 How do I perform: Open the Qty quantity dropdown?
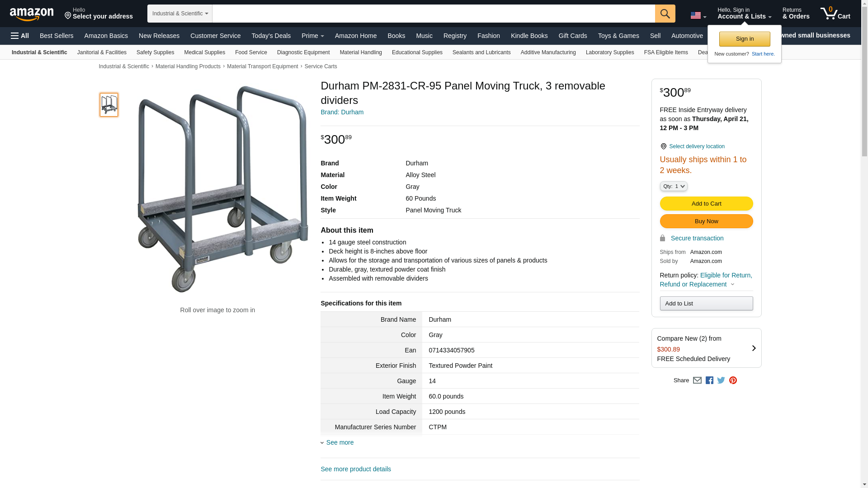(x=674, y=186)
